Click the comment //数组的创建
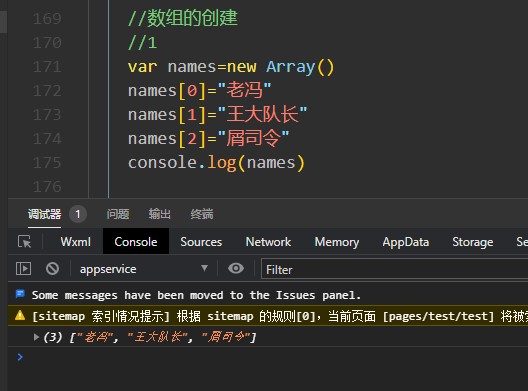Screen dimensions: 528x391 pos(183,18)
